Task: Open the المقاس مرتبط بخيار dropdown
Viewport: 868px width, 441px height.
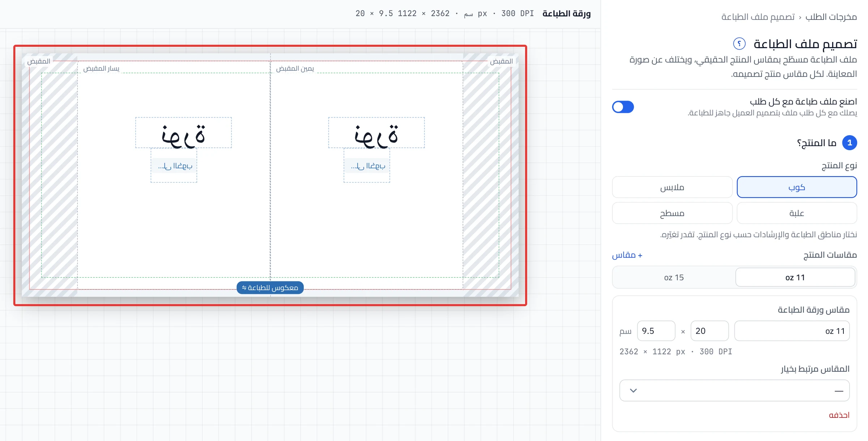Action: click(735, 390)
